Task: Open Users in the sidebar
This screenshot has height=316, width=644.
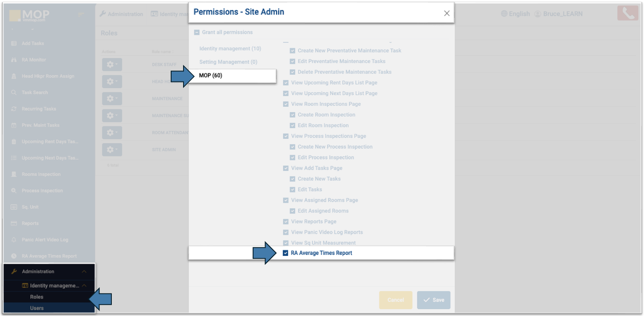Action: 37,308
